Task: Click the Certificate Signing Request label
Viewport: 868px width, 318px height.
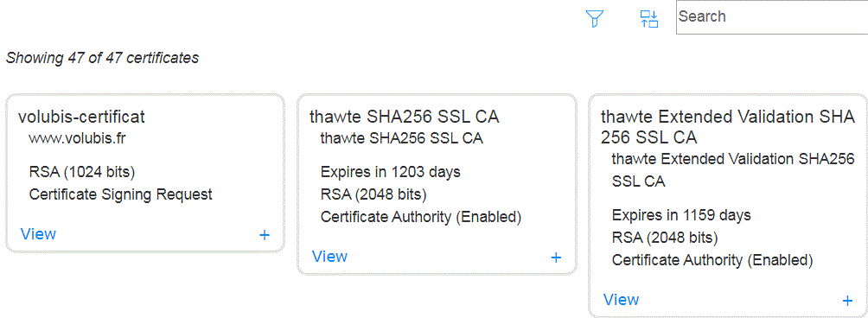Action: (121, 194)
